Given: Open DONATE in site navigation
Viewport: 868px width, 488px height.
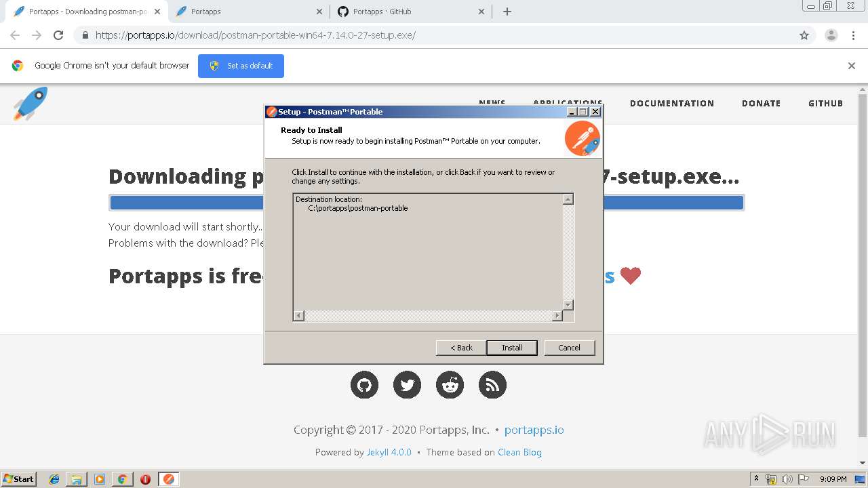Looking at the screenshot, I should (761, 104).
